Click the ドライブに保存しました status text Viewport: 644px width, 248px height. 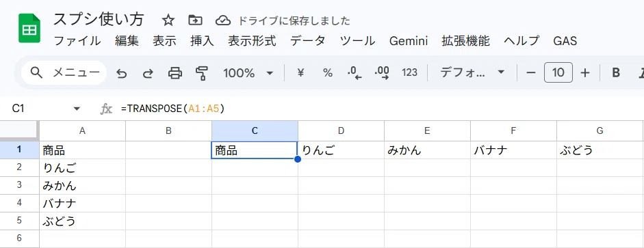(294, 20)
